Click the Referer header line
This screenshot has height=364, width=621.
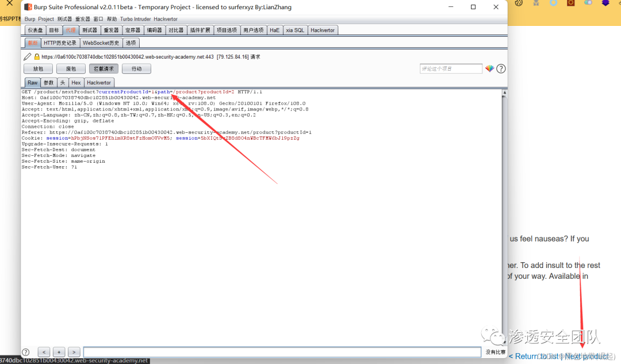pos(166,132)
